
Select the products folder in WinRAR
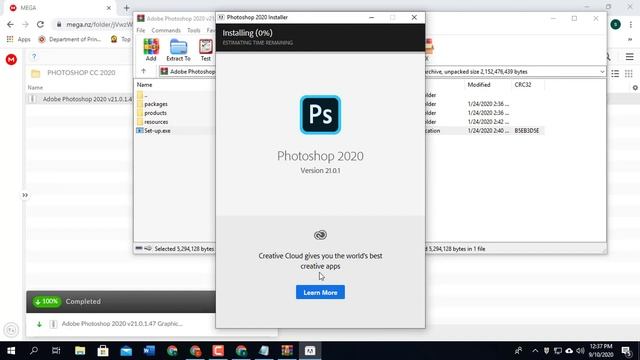coord(155,113)
